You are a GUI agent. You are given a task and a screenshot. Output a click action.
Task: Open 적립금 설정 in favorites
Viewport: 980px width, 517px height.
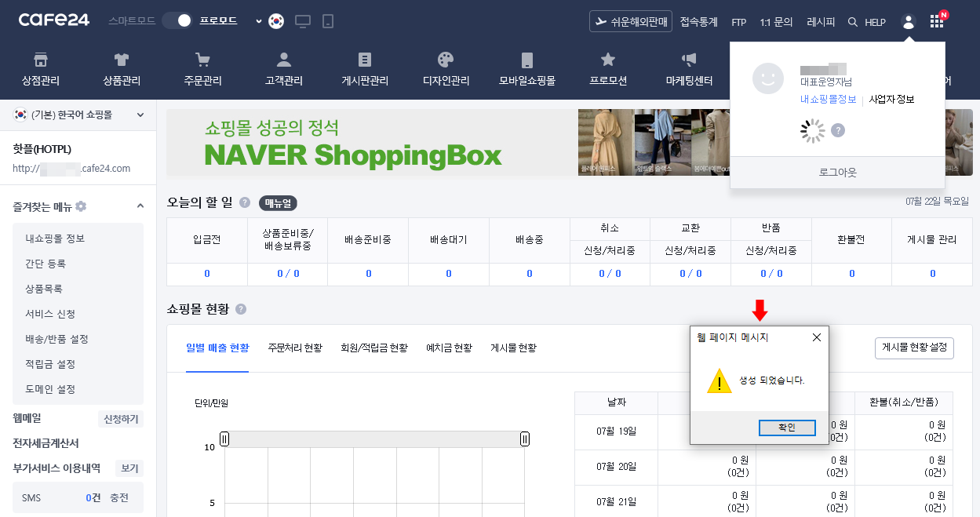(50, 364)
